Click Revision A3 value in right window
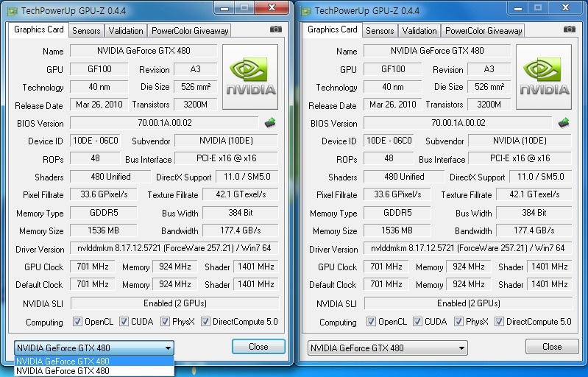 point(489,69)
